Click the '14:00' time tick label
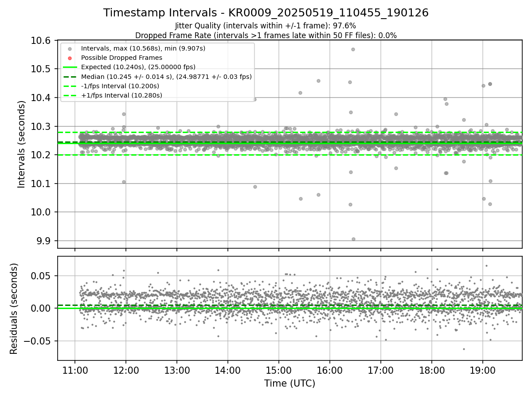 (227, 370)
